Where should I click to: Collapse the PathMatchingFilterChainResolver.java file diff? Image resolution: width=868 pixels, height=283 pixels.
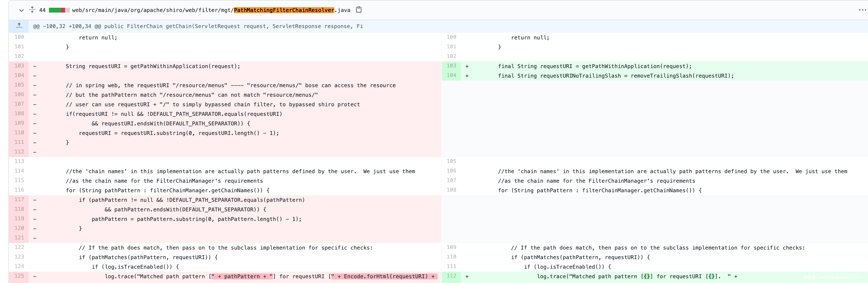point(21,10)
